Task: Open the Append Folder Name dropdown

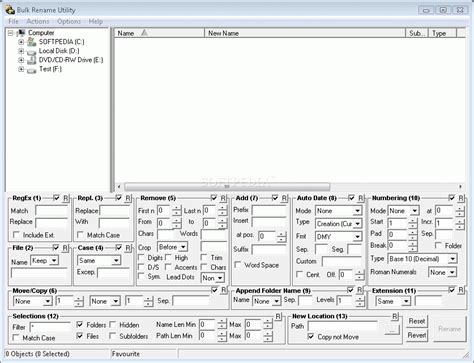Action: [276, 301]
